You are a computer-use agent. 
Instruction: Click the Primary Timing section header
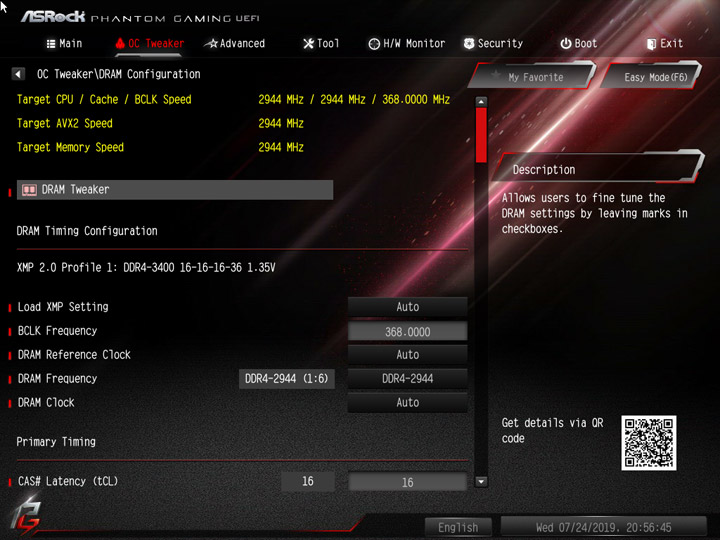56,442
